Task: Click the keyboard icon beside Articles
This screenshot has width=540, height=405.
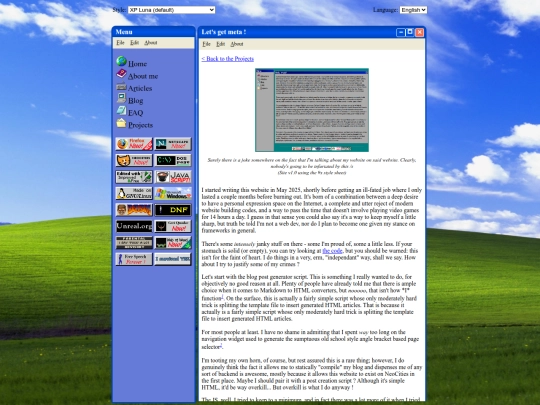Action: [121, 86]
